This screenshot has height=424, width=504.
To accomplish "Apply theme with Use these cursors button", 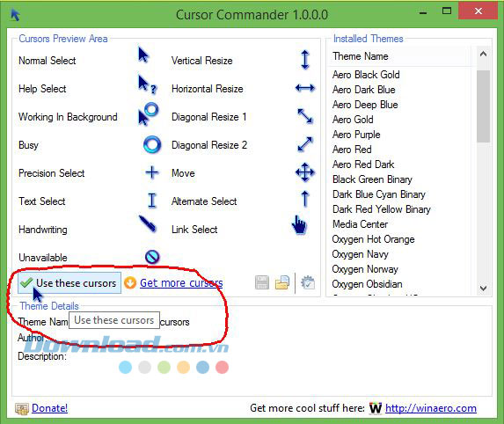I will (69, 283).
